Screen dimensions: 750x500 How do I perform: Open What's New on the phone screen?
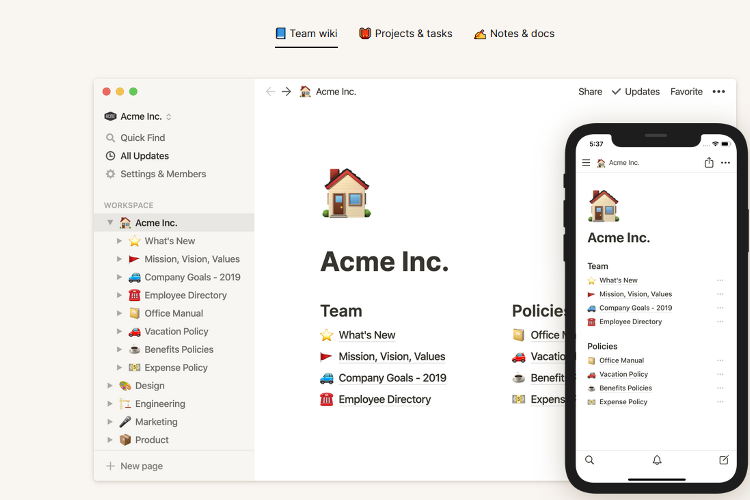tap(618, 280)
